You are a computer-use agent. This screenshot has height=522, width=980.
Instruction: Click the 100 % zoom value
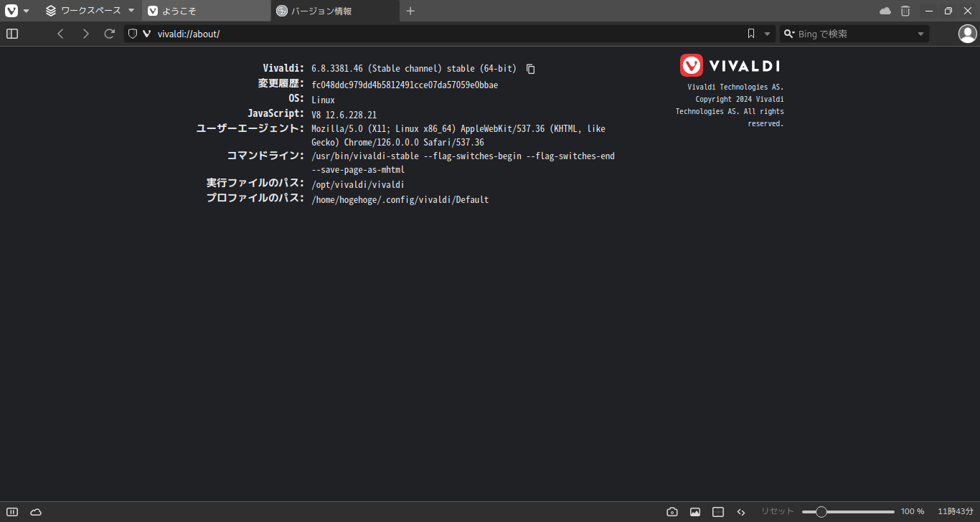(x=913, y=511)
